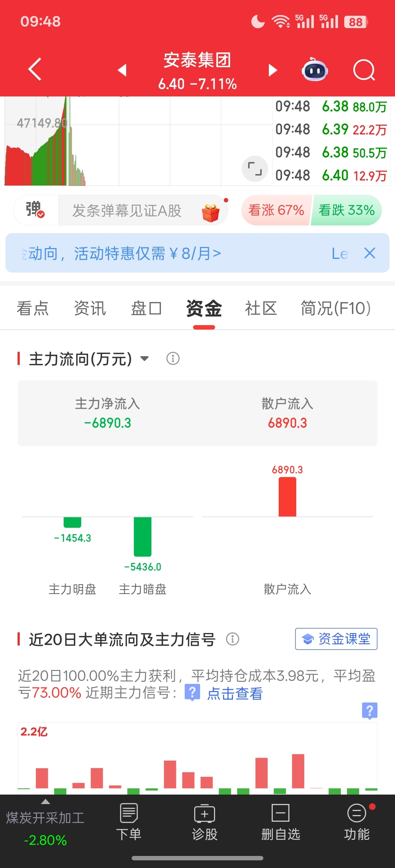Toggle the 弹 danmaku switch

pyautogui.click(x=35, y=210)
